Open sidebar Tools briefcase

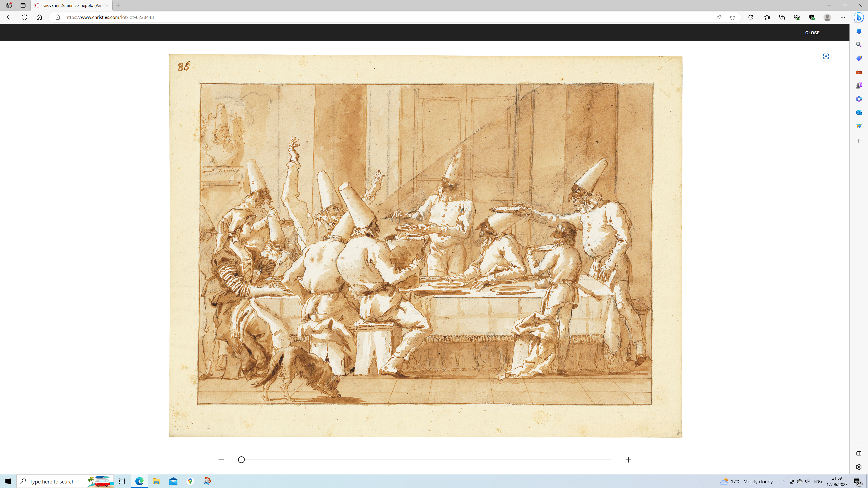point(859,72)
